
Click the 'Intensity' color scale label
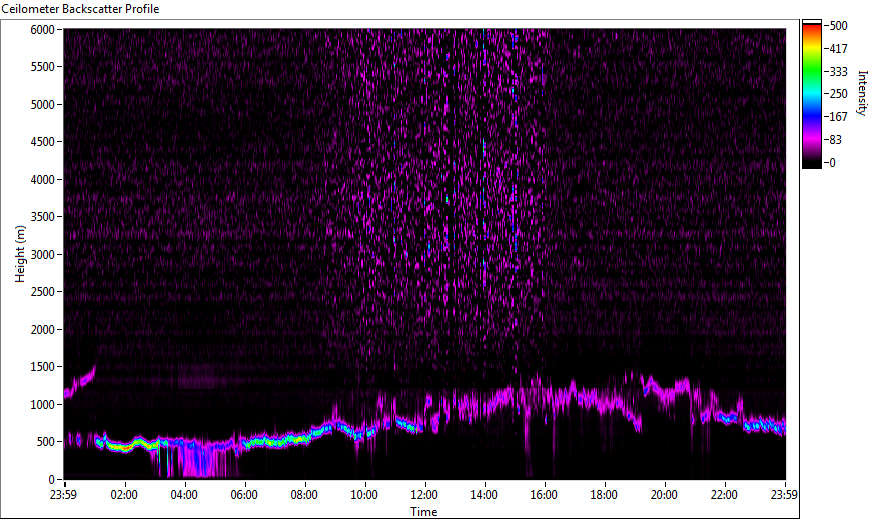click(x=862, y=93)
